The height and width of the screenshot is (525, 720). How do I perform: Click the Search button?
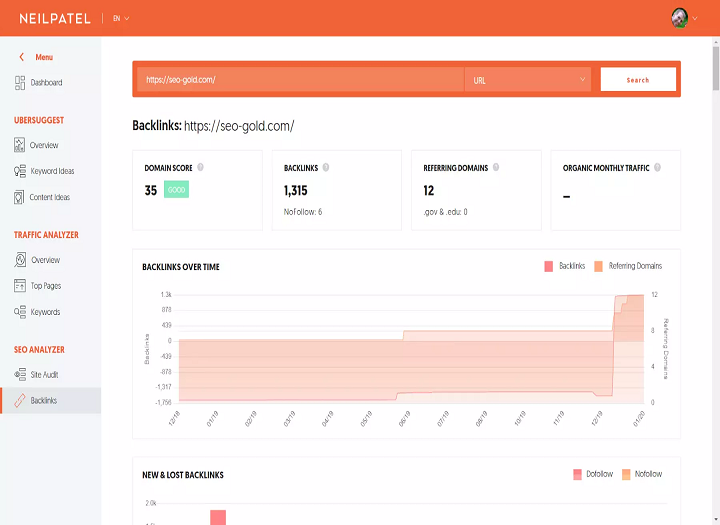[638, 79]
